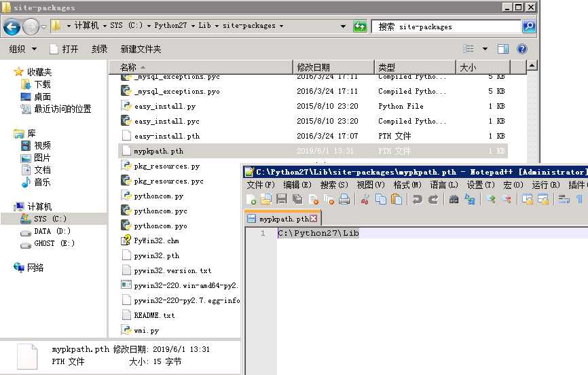Select the easy_install.py file
The width and height of the screenshot is (588, 375).
pyautogui.click(x=164, y=106)
